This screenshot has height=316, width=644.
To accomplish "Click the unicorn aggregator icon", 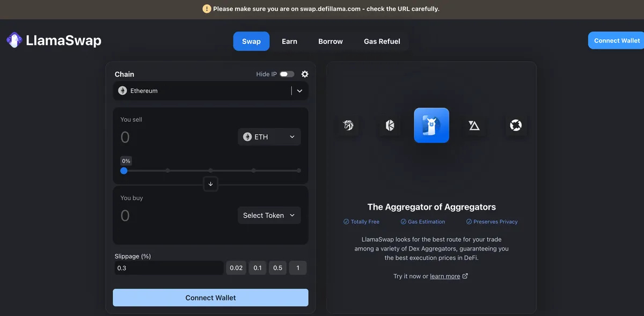I will 349,126.
